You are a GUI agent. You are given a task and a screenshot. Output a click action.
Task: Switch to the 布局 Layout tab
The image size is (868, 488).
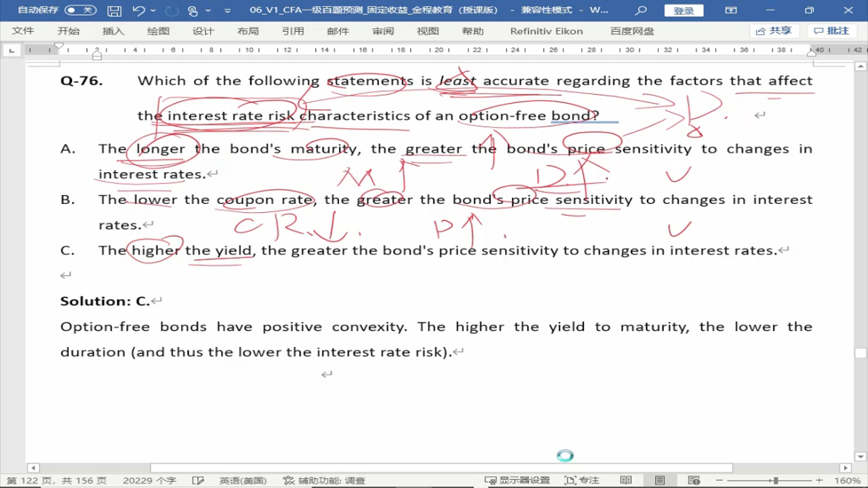248,31
